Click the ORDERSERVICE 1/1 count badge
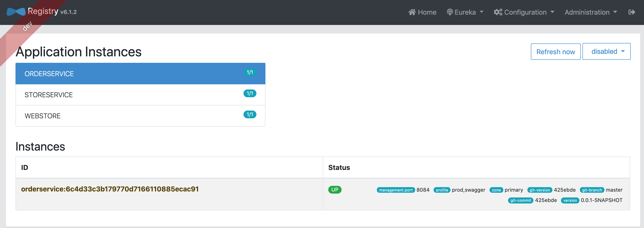The width and height of the screenshot is (644, 228). (x=250, y=72)
